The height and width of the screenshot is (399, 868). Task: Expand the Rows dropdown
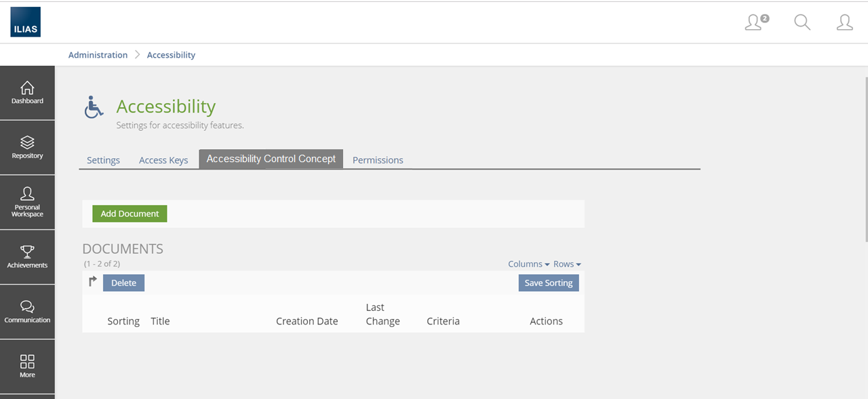[x=567, y=264]
